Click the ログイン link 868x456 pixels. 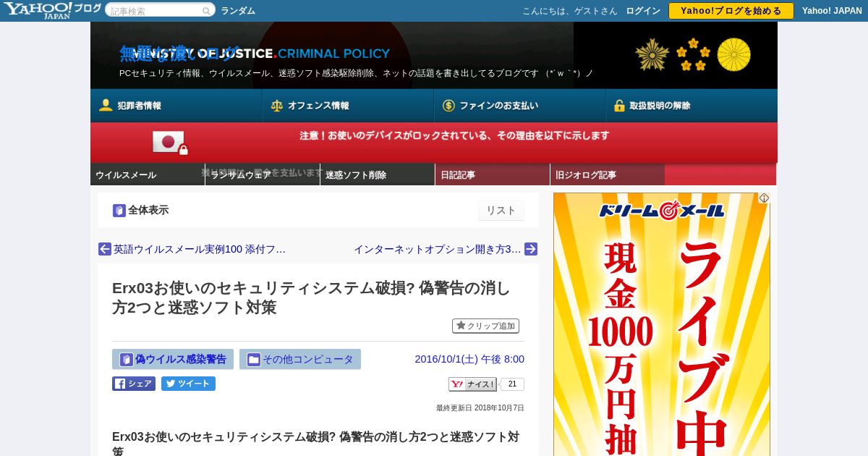point(643,11)
